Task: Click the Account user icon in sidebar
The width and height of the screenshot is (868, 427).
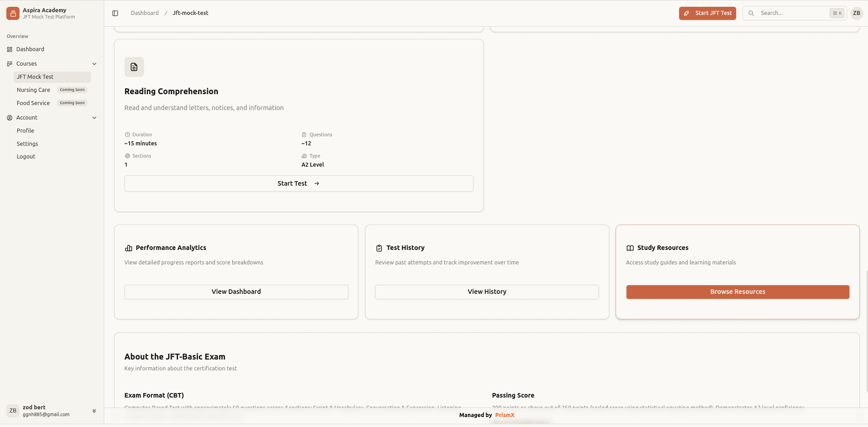Action: [x=10, y=118]
